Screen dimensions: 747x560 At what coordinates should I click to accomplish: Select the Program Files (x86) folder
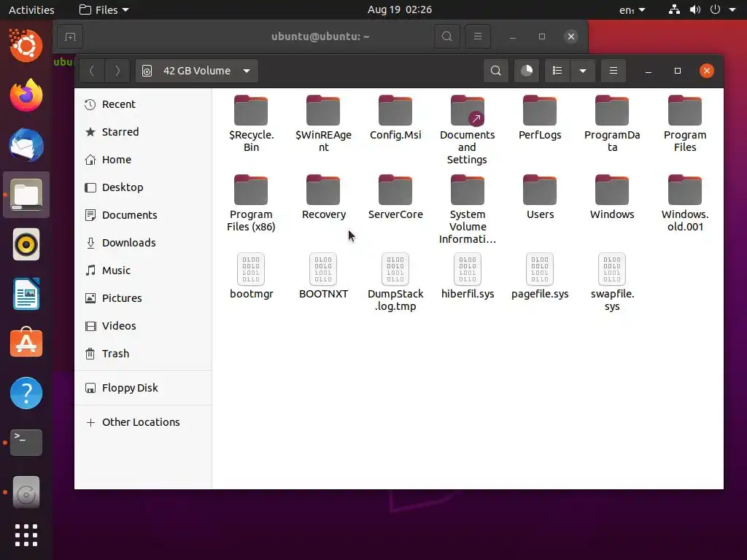tap(251, 203)
